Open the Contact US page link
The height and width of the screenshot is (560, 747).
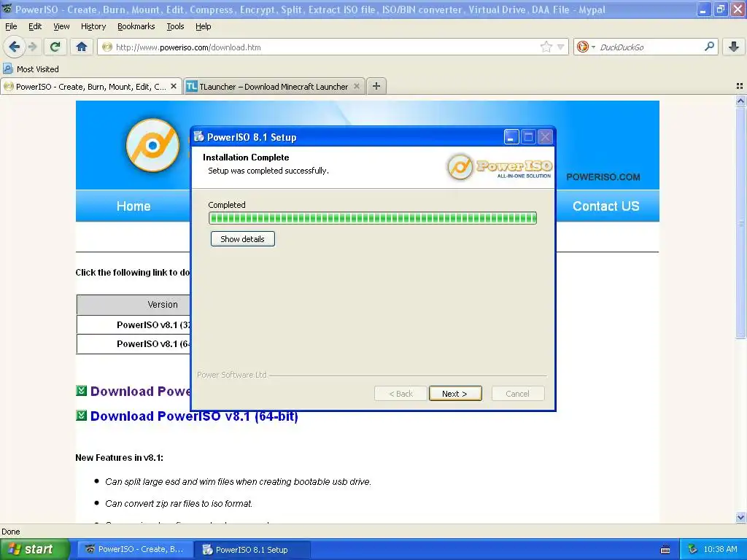coord(605,206)
